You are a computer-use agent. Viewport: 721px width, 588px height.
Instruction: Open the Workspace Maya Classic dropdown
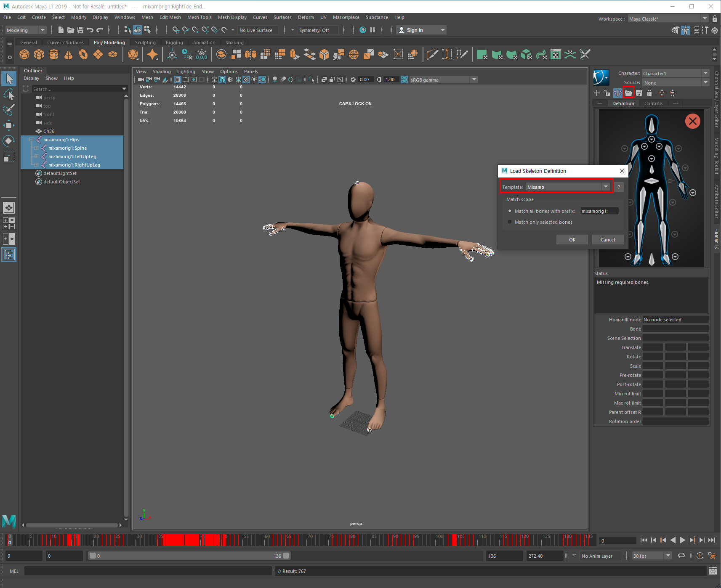(668, 19)
